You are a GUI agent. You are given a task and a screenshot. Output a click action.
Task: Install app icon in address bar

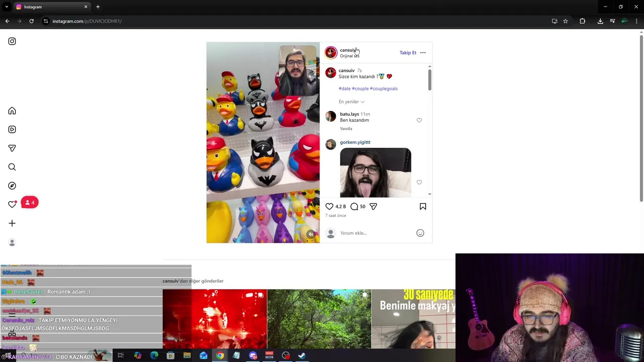[554, 21]
